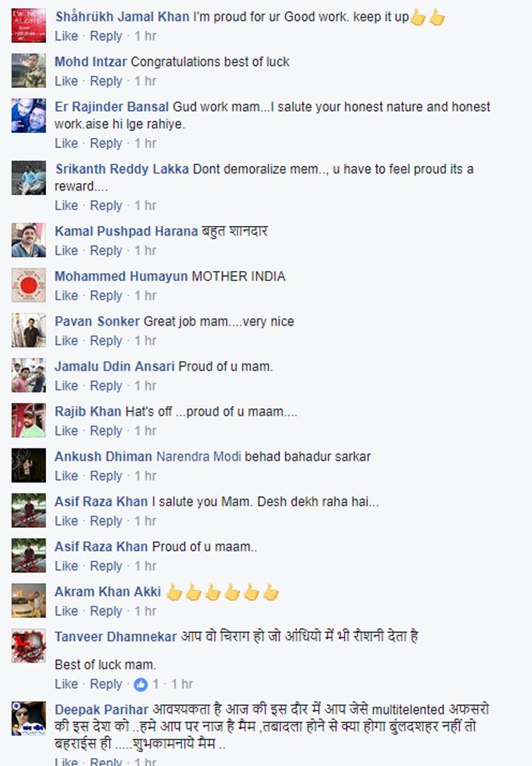Open Shahrukh Jamal Khan's profile picture

coord(29,26)
